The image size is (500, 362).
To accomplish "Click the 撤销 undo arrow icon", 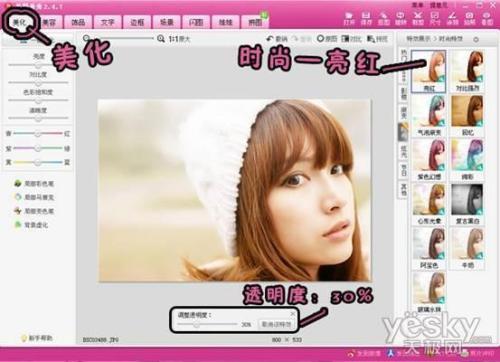I will [x=270, y=39].
